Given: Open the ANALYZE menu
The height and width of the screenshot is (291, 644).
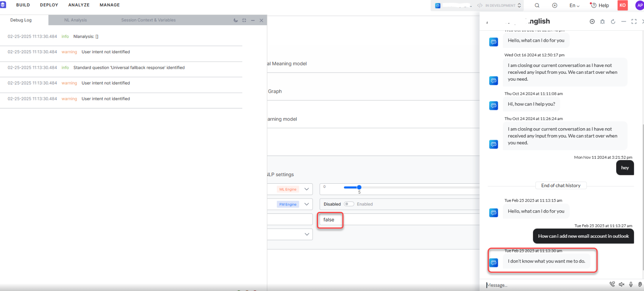Looking at the screenshot, I should 79,5.
